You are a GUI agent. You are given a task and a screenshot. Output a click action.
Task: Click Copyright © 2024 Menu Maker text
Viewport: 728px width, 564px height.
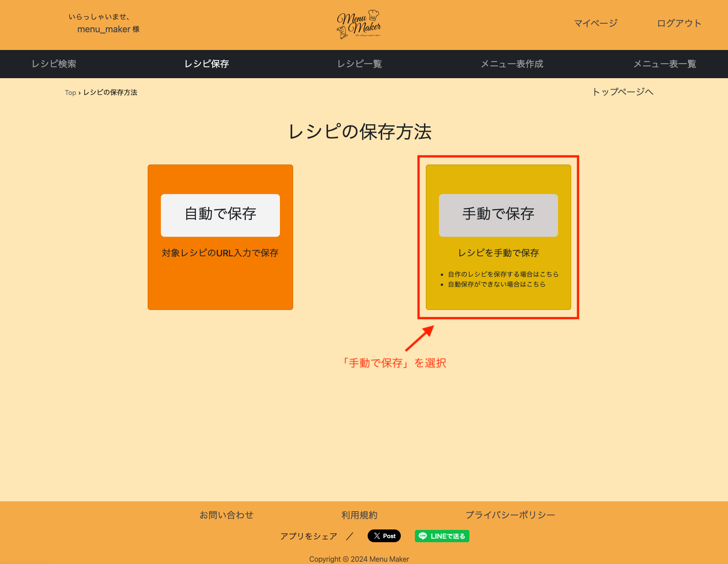359,559
